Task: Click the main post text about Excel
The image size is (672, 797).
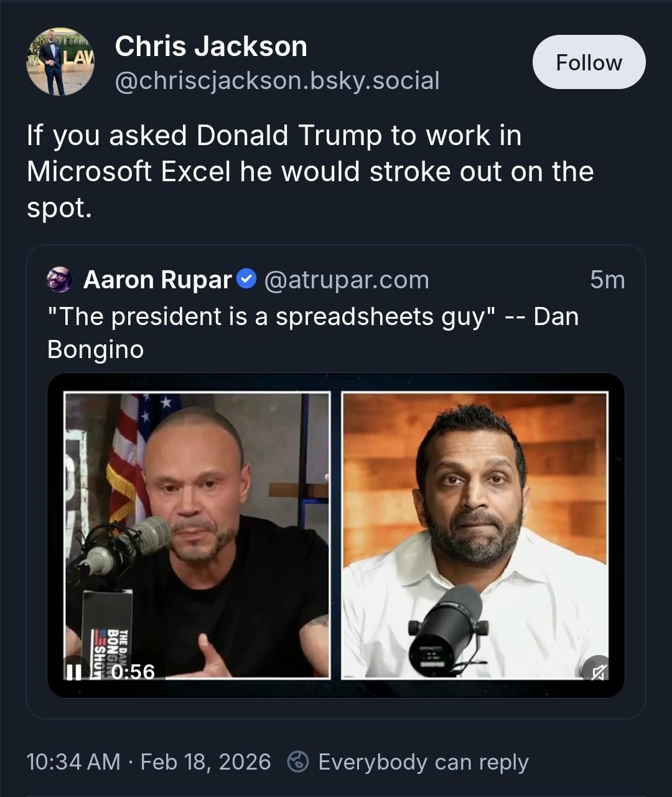Action: click(x=310, y=171)
